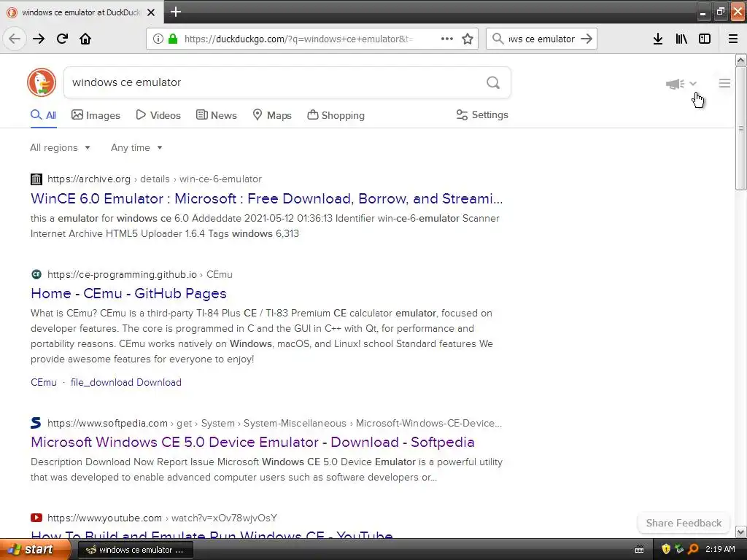The height and width of the screenshot is (560, 747).
Task: Open the downloads arrow in the toolbar
Action: [658, 39]
